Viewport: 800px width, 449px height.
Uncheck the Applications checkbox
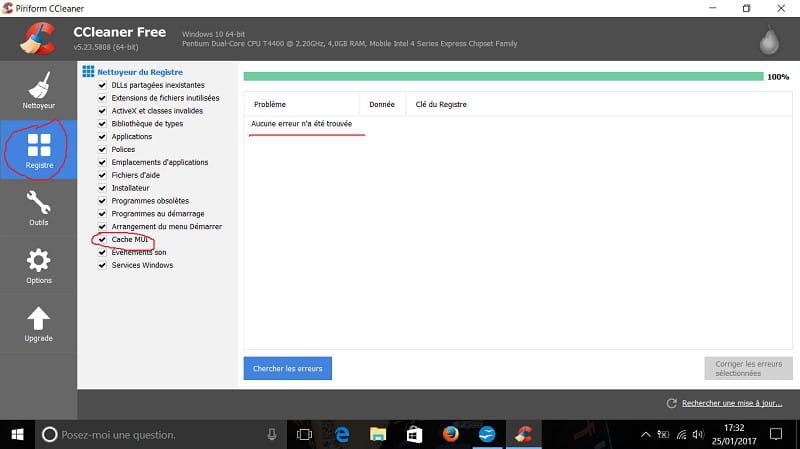coord(102,137)
